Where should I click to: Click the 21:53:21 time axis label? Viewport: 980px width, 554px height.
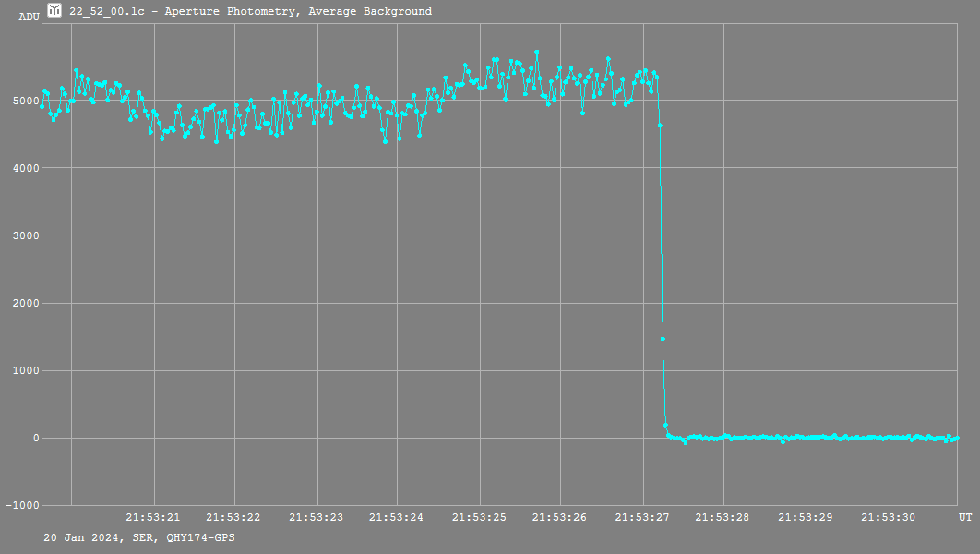[153, 518]
